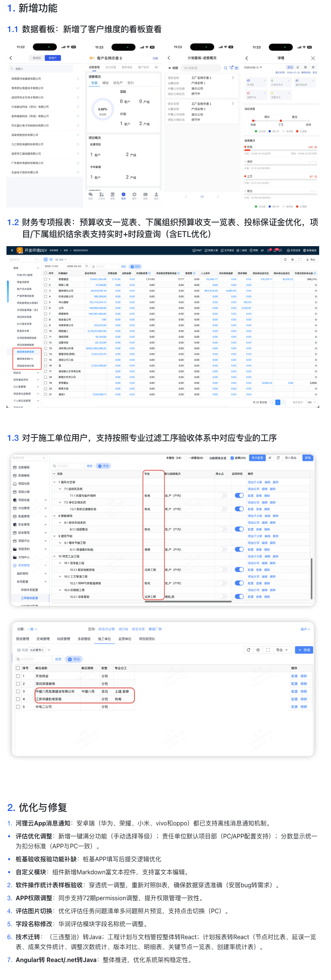The height and width of the screenshot is (980, 331).
Task: Open the 导出 dropdown in contractor table
Action: click(283, 650)
